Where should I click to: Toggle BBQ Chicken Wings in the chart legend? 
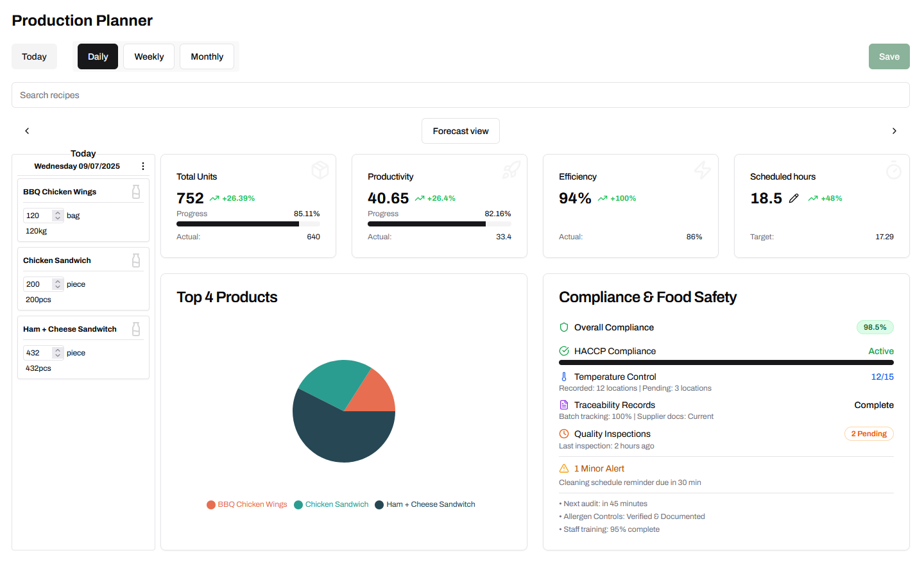[x=247, y=504]
